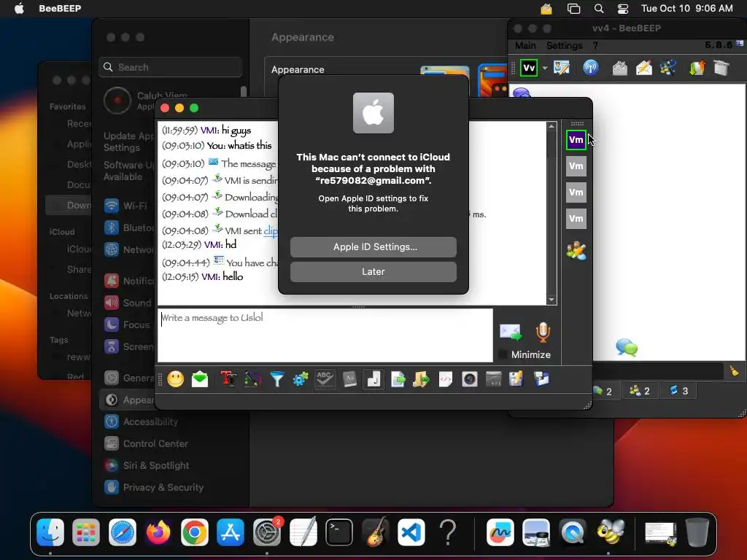Switch to the groups tab showing 2
This screenshot has height=560, width=747.
(x=639, y=391)
